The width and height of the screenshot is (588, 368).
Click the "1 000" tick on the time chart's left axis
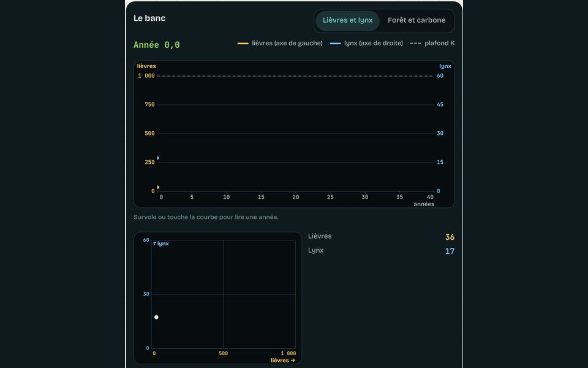click(x=146, y=76)
